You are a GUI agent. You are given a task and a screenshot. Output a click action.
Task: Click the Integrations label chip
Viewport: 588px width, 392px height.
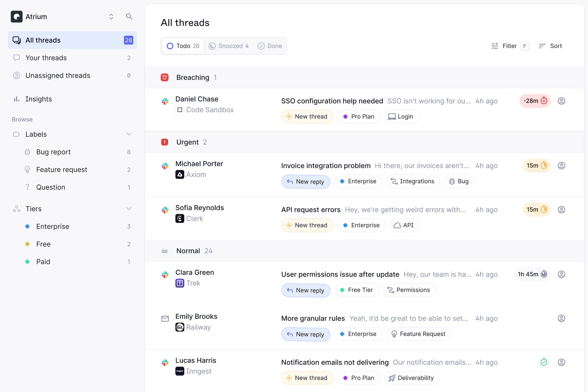click(413, 181)
